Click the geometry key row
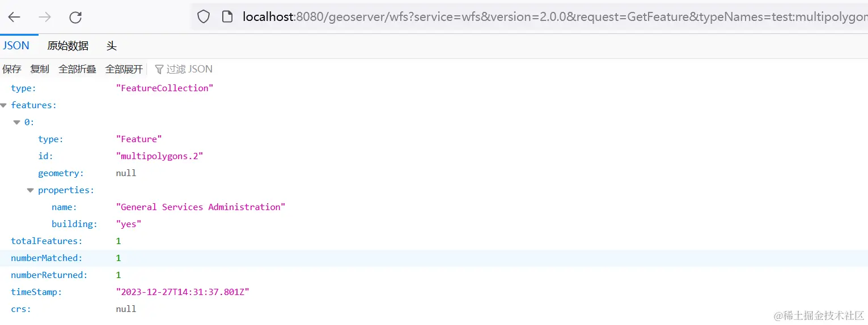The width and height of the screenshot is (868, 325). point(434,173)
